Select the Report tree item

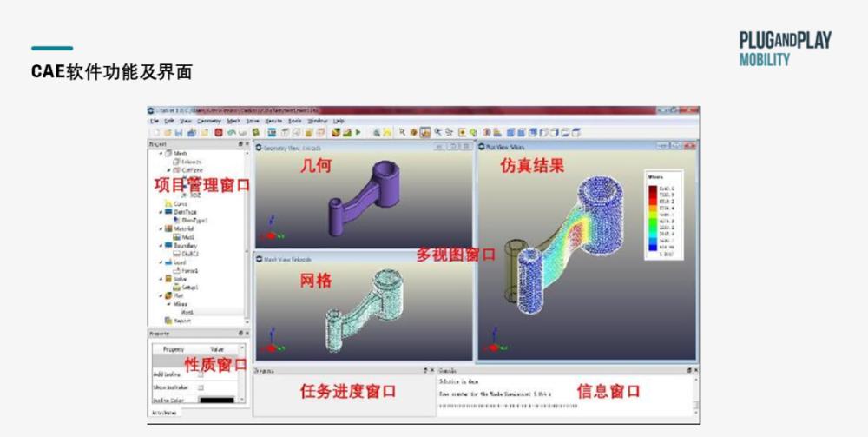click(x=184, y=321)
